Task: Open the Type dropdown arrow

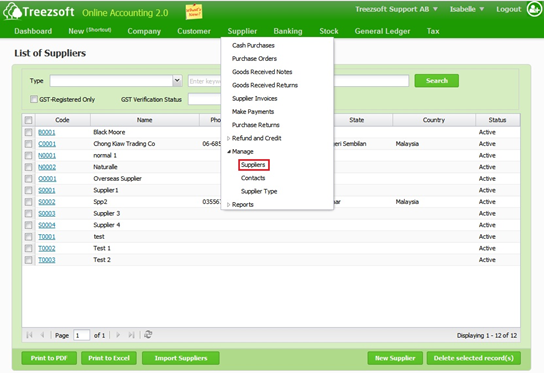Action: tap(177, 80)
